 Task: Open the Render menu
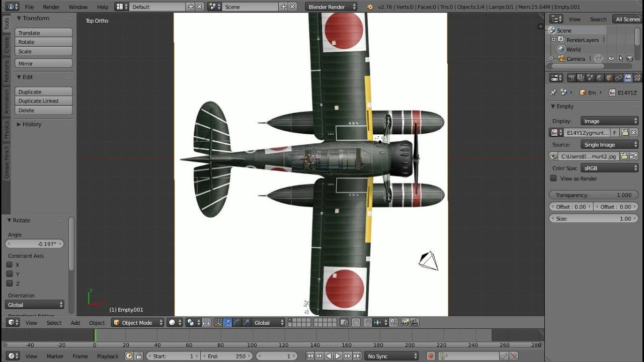point(51,7)
